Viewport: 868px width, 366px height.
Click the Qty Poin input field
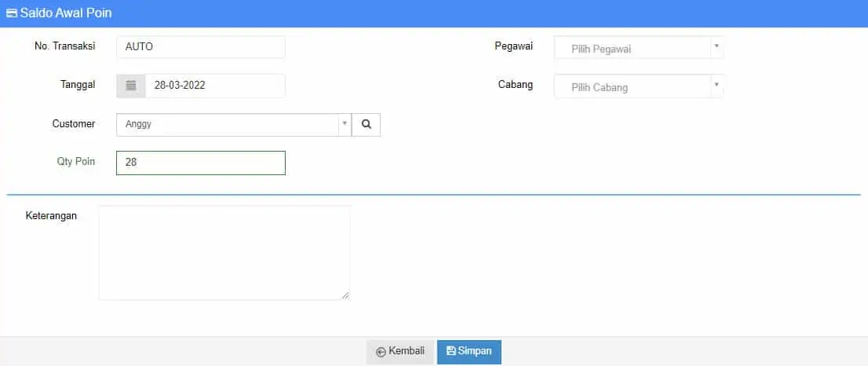(201, 163)
